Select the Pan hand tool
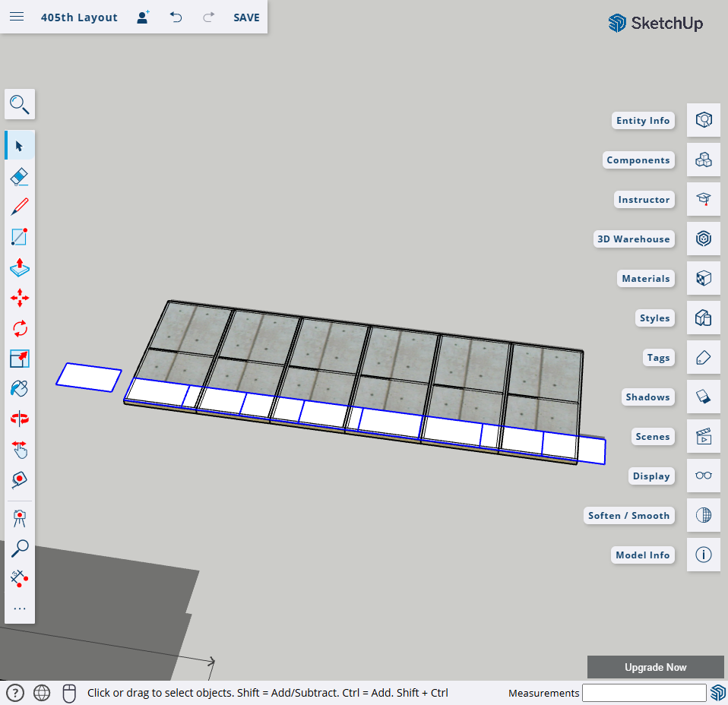728x705 pixels. 20,449
